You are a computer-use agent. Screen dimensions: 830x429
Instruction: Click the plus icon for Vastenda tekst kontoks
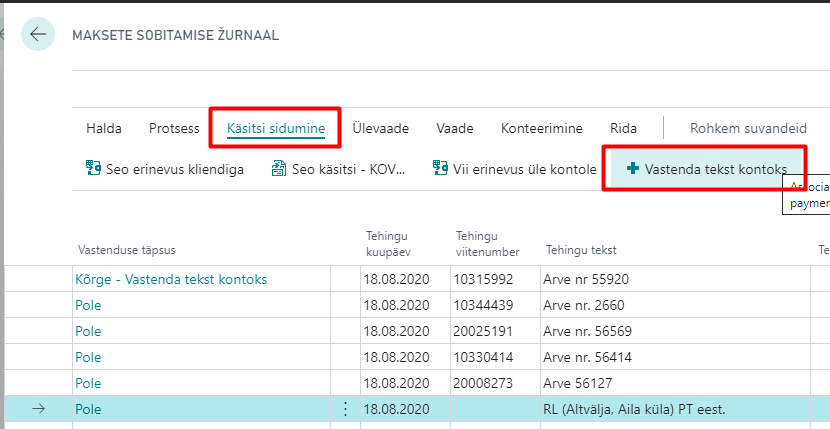tap(632, 169)
